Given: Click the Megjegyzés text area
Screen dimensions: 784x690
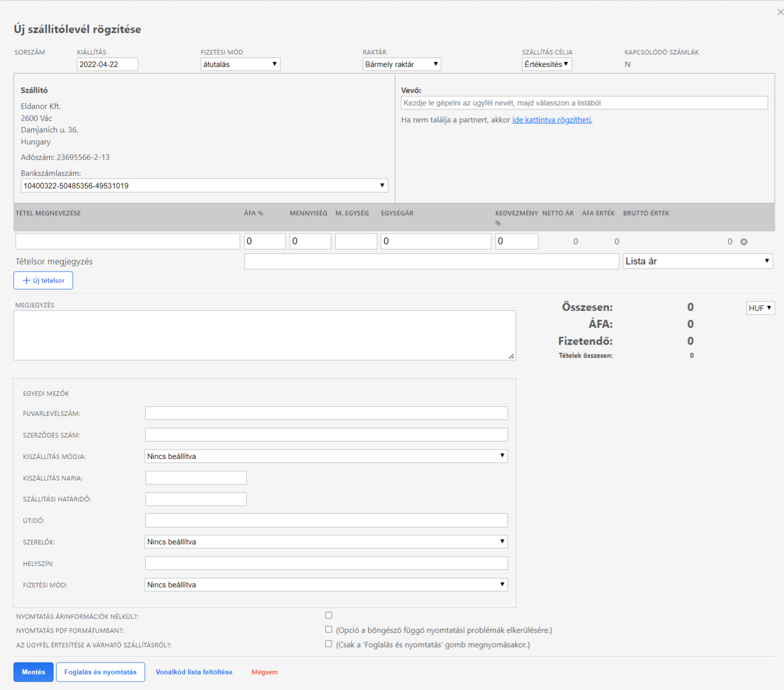Looking at the screenshot, I should click(265, 335).
